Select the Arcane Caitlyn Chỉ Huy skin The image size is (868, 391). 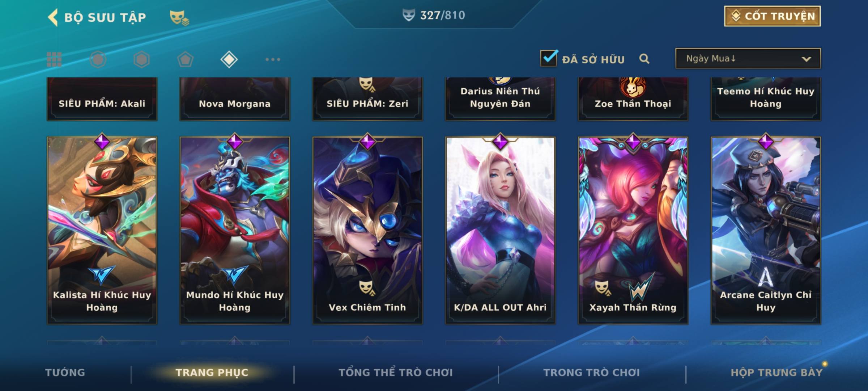point(766,230)
